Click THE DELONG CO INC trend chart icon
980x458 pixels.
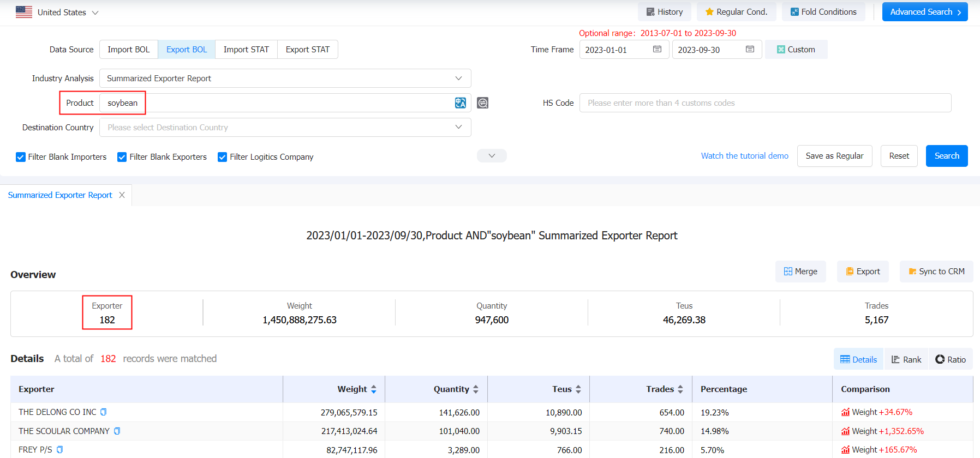pos(845,412)
